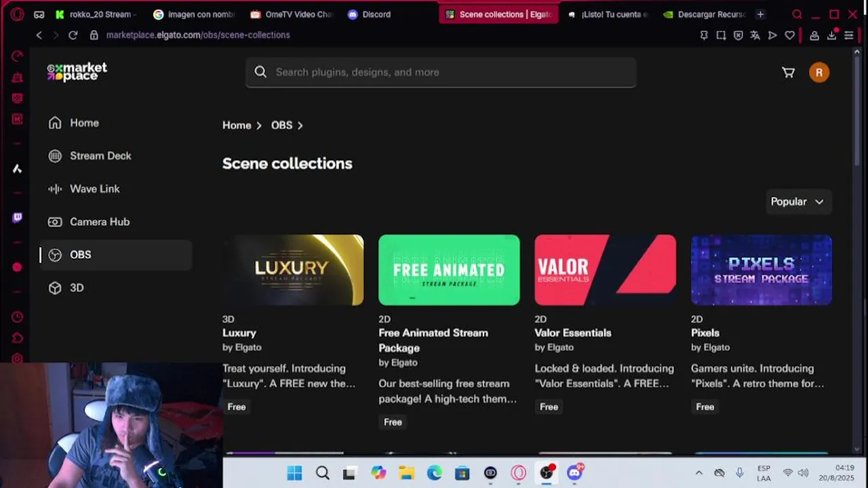
Task: Launch File Explorer from the taskbar
Action: [406, 473]
